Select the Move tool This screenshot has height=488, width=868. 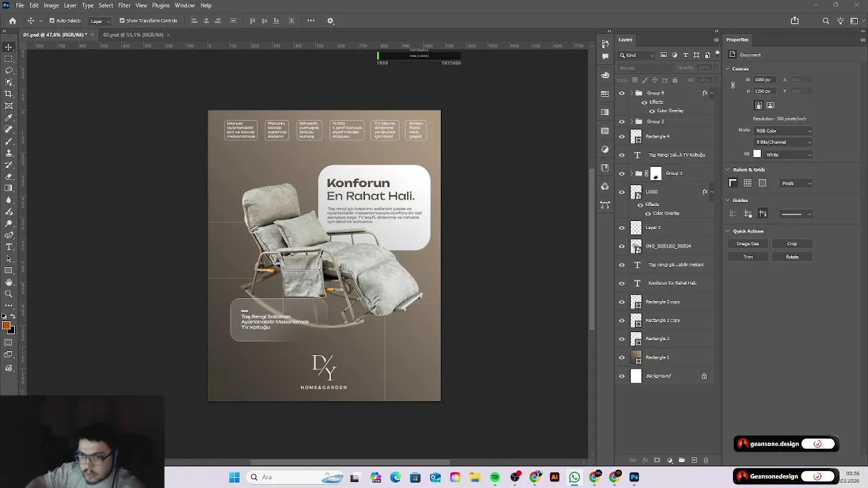9,47
